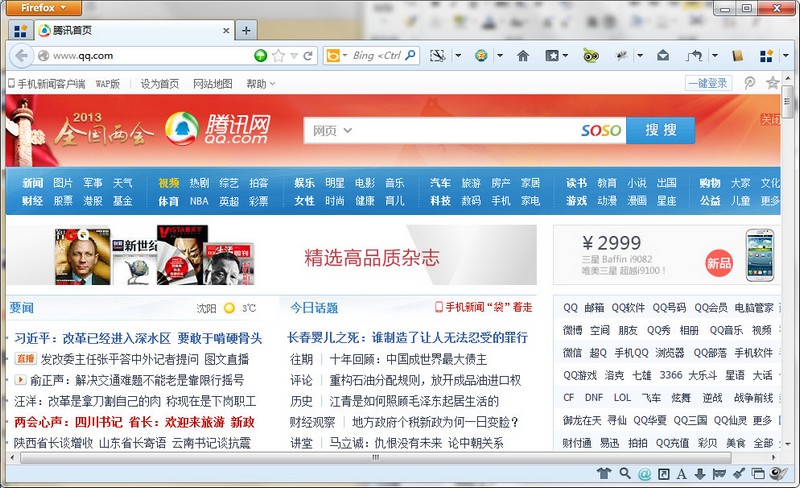The image size is (800, 488).
Task: Click the 搜搜 search button
Action: (x=661, y=130)
